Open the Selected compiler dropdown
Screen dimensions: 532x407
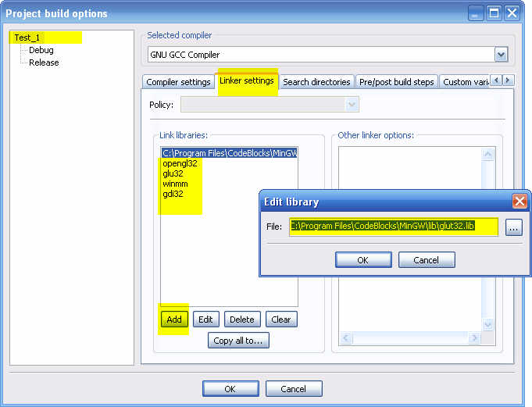[x=501, y=55]
